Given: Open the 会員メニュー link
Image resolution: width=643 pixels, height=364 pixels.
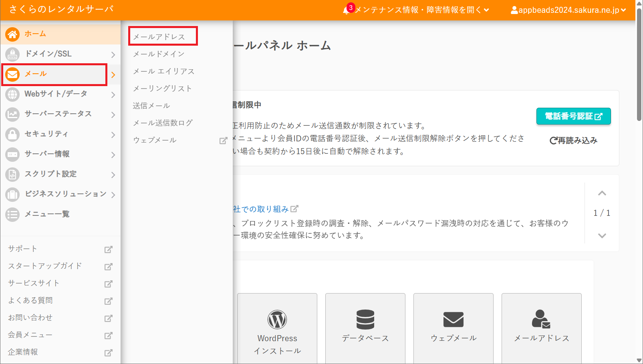Looking at the screenshot, I should pyautogui.click(x=30, y=335).
